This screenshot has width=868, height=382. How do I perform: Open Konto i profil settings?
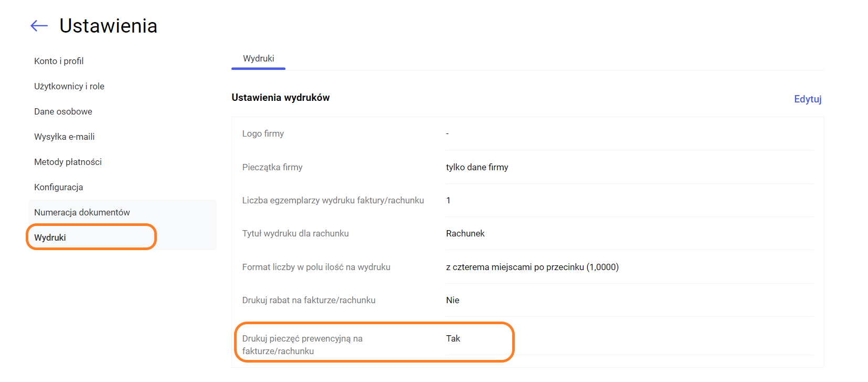59,61
